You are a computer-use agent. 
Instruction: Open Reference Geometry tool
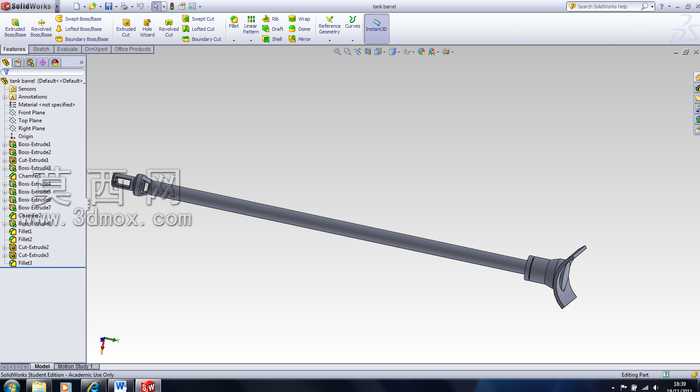329,25
